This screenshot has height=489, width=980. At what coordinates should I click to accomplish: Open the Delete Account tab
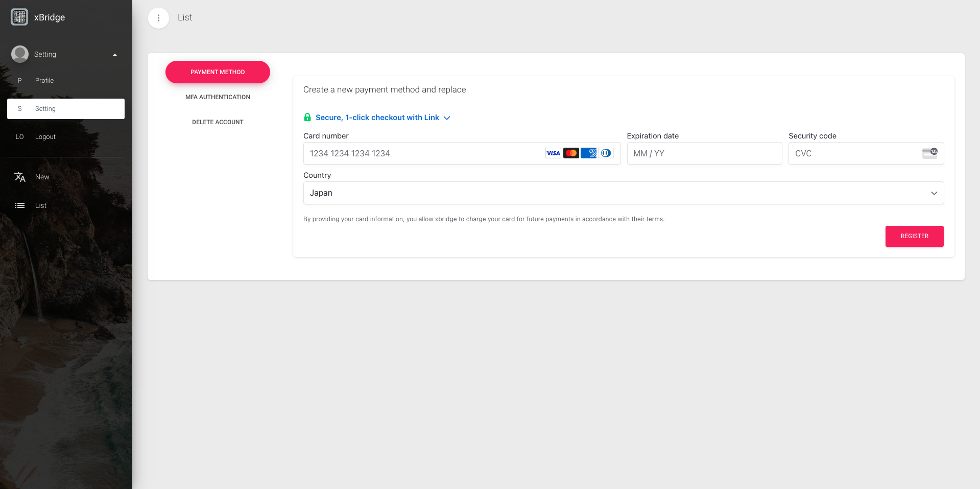[218, 122]
